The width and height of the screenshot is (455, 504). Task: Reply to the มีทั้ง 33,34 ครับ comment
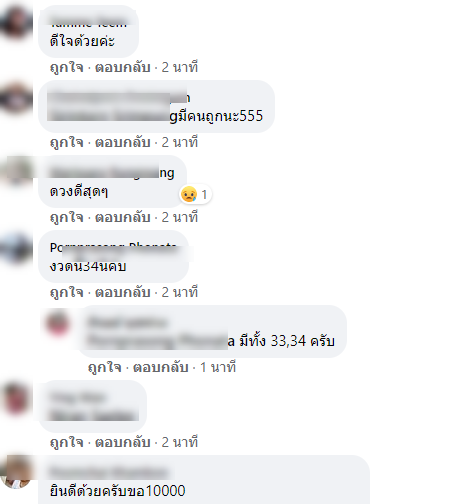[x=161, y=367]
